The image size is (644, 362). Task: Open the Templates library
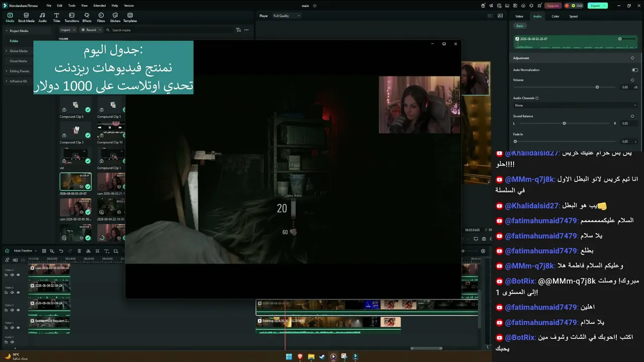(130, 18)
